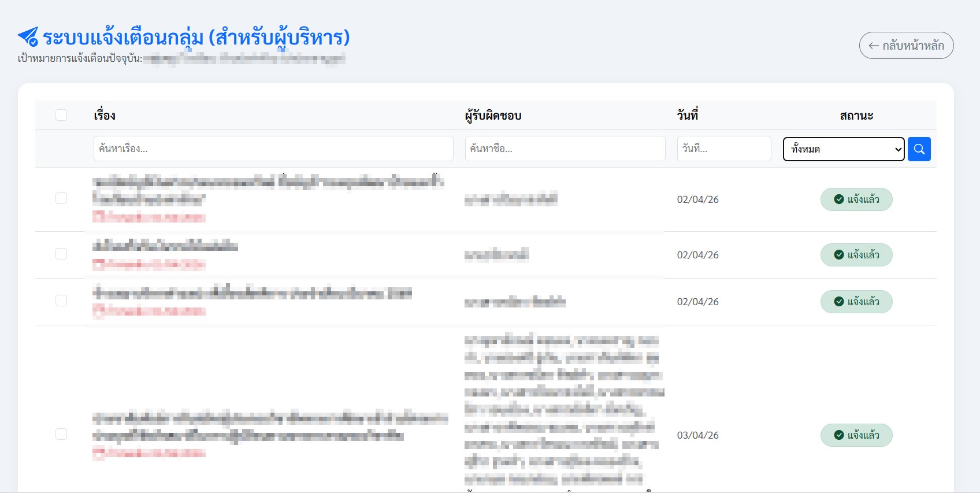This screenshot has height=493, width=980.
Task: Click into the ค้นหาชื่อ search field
Action: 565,149
